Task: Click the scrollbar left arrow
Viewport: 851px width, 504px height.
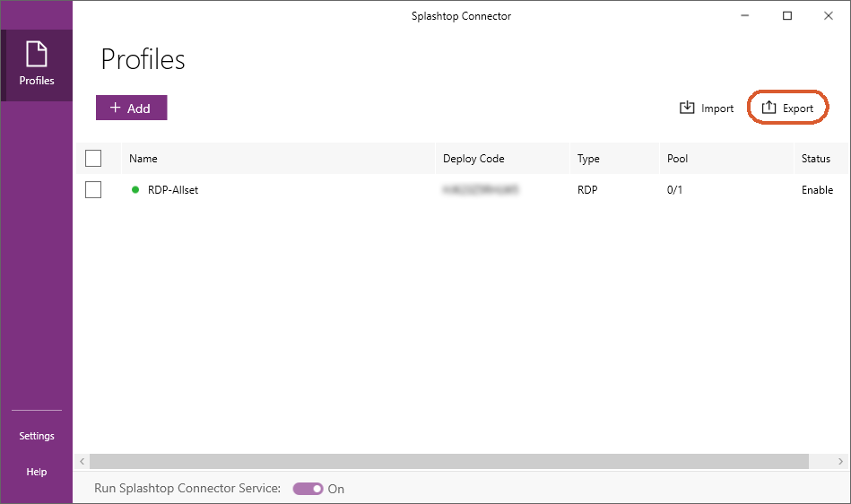Action: [82, 461]
